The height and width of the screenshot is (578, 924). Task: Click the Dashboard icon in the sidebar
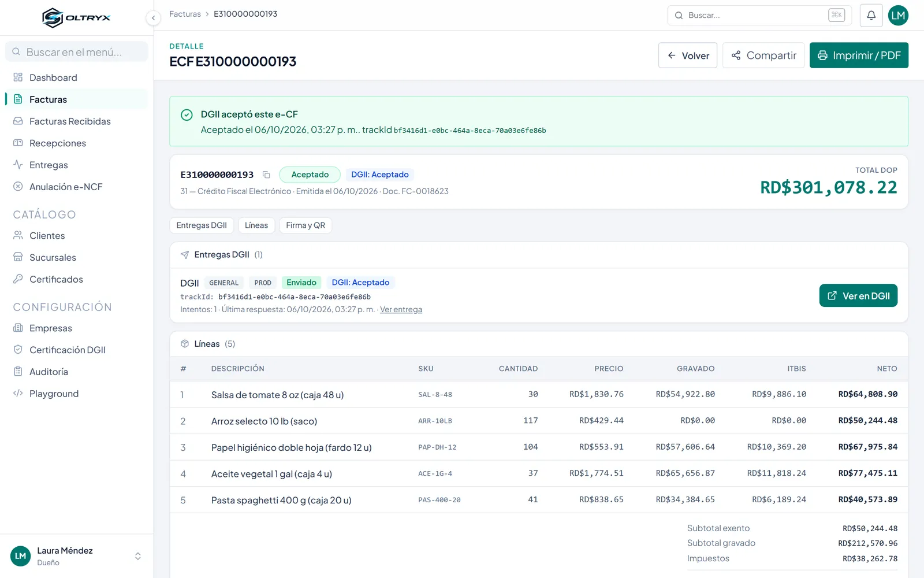coord(18,77)
